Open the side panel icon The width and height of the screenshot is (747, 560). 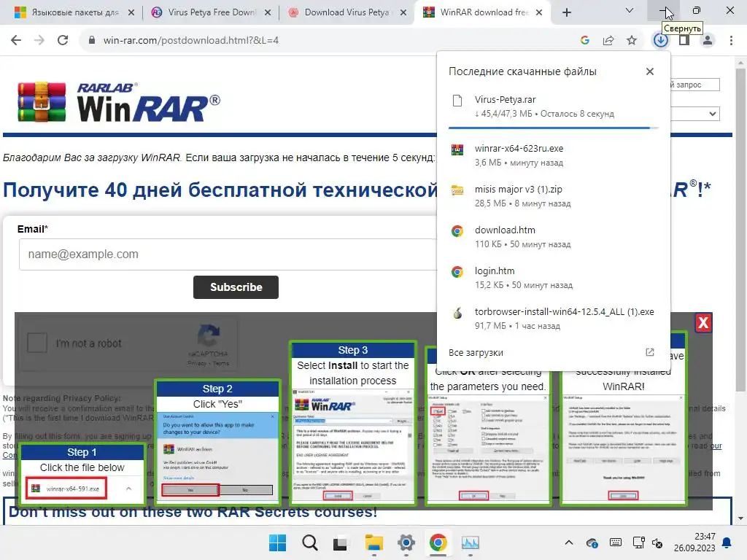click(684, 41)
